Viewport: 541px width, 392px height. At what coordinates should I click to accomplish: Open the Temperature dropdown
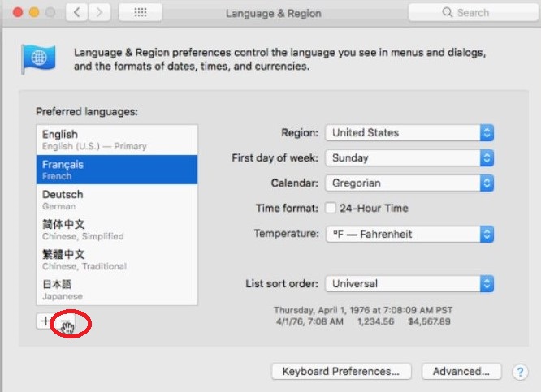pyautogui.click(x=409, y=234)
